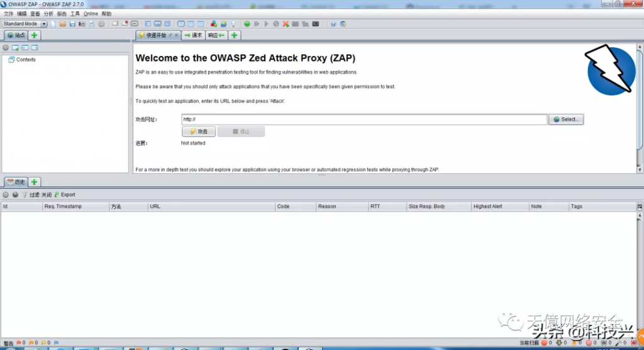Click the funnel filter icon in History
Screen dimensions: 644x350
point(25,195)
